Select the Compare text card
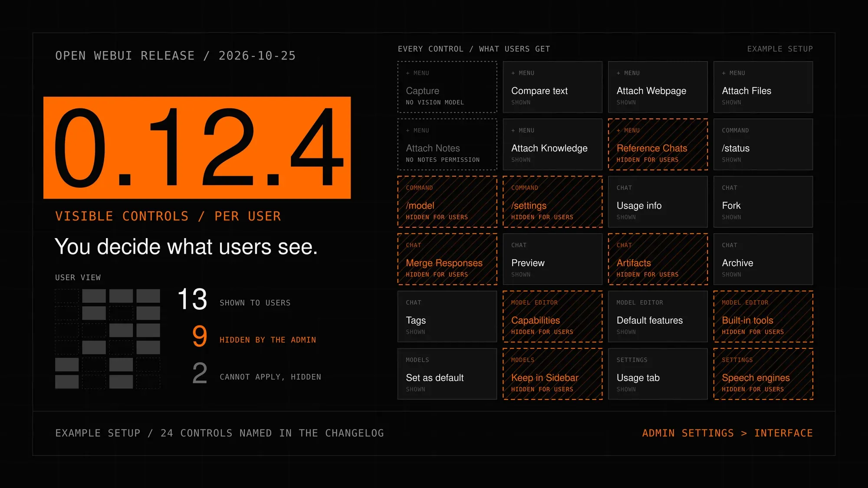Image resolution: width=868 pixels, height=488 pixels. 552,87
